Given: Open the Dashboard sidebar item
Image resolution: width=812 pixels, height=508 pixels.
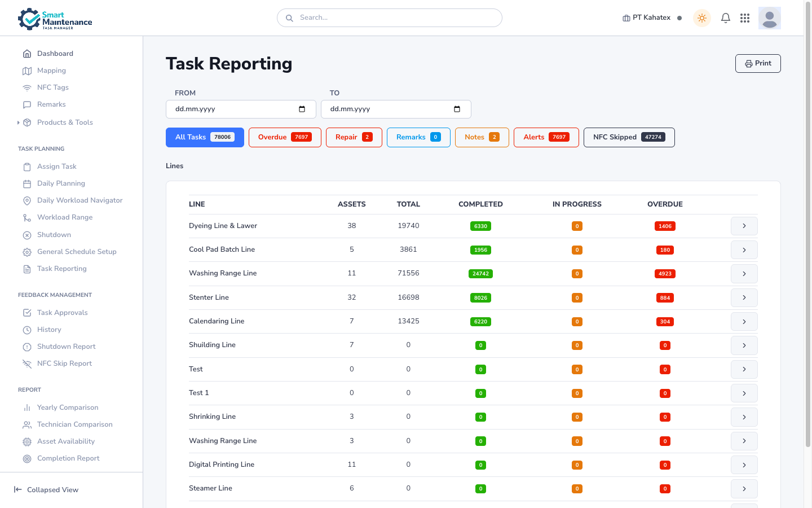Looking at the screenshot, I should (x=55, y=54).
